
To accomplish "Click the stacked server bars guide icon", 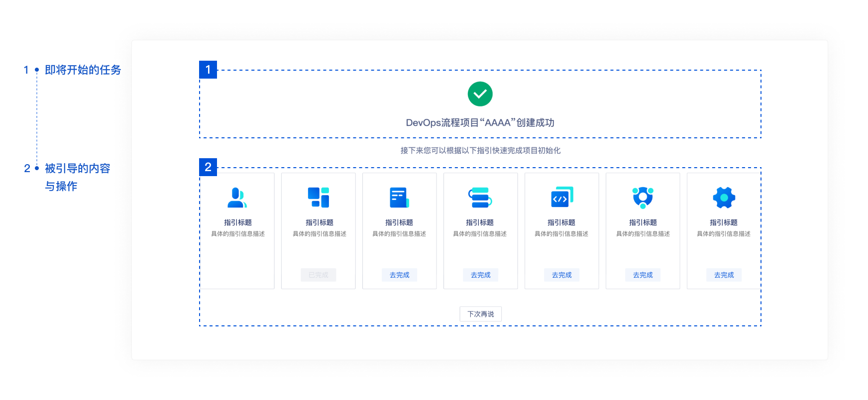I will [480, 198].
